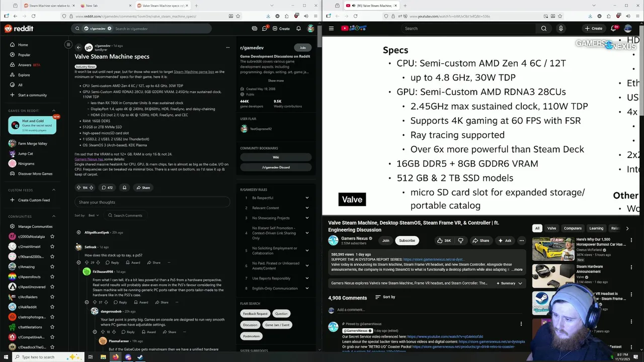Open the Steam Machine game box link
The width and height of the screenshot is (644, 362).
coord(194,71)
